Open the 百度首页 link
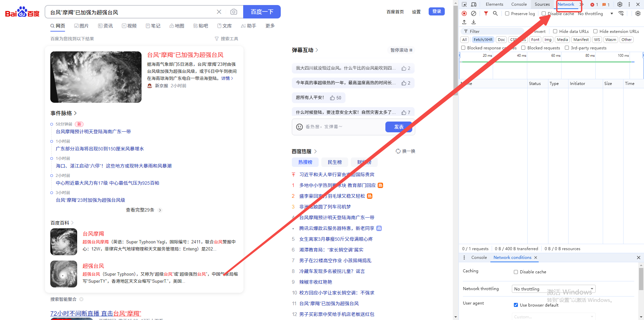 point(395,12)
